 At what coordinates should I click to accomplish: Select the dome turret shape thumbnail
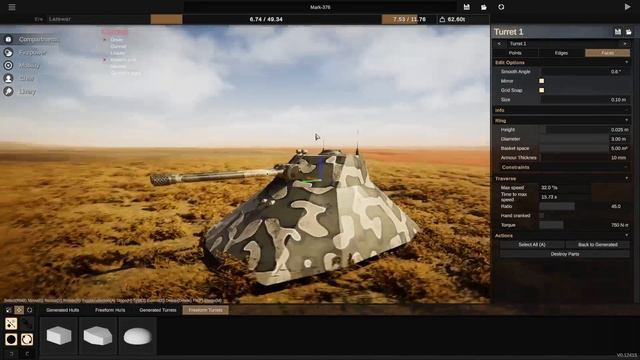[138, 336]
